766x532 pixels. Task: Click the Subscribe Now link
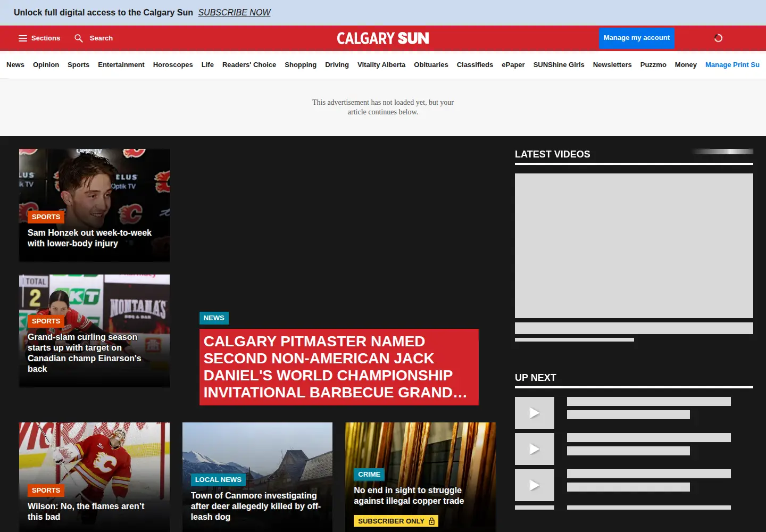coord(234,12)
